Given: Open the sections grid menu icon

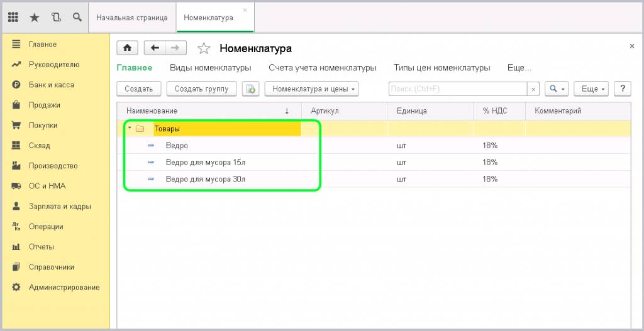Looking at the screenshot, I should (13, 17).
